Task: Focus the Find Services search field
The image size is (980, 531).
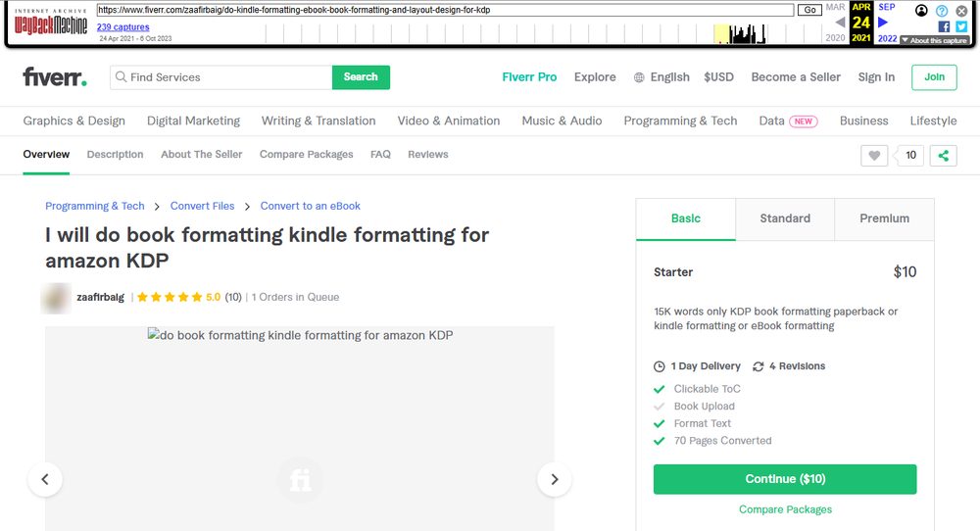Action: point(221,76)
